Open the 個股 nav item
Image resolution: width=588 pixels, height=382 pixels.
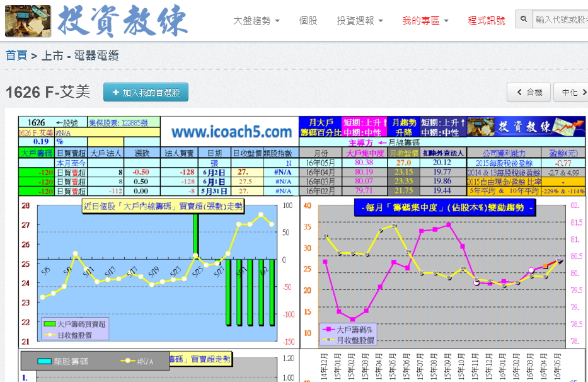pos(308,21)
